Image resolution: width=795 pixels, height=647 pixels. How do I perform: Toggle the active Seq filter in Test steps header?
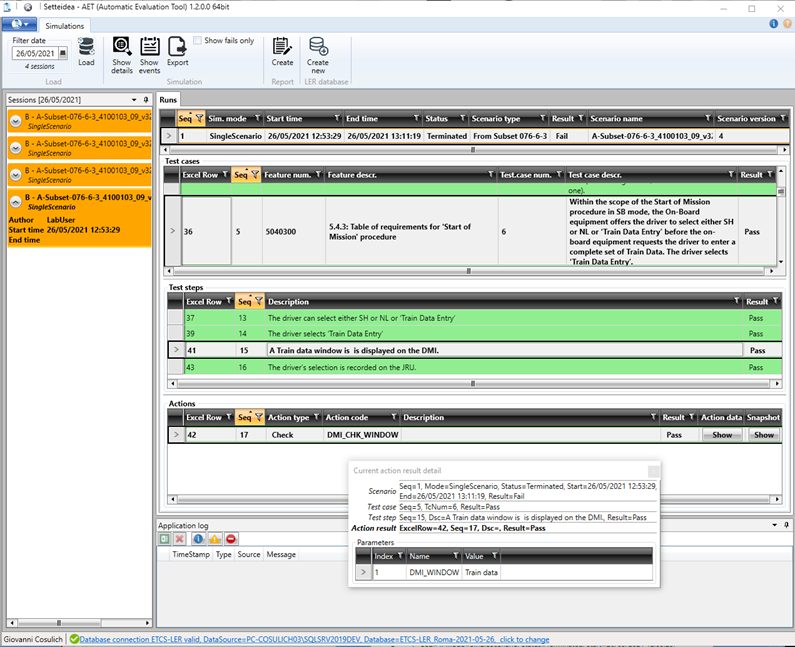coord(259,301)
